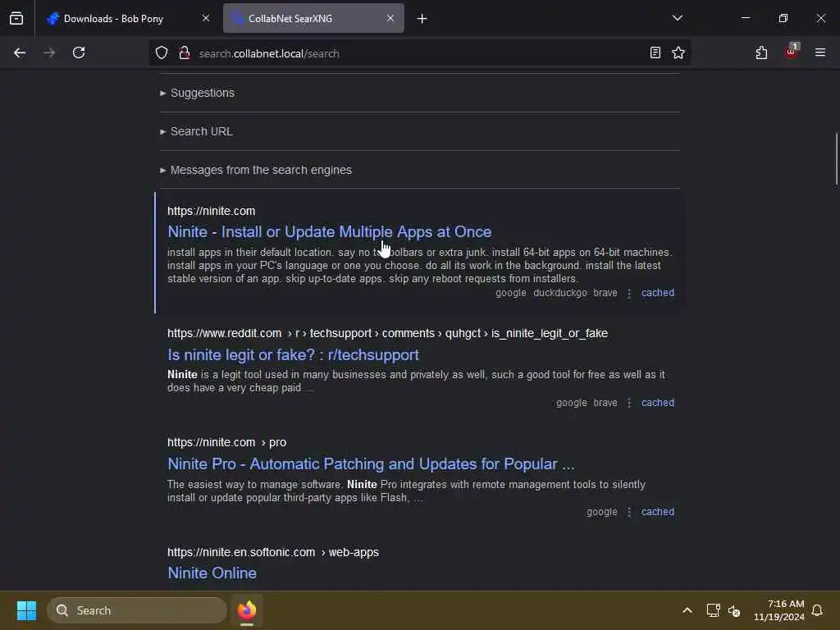Viewport: 840px width, 630px height.
Task: Reload the current search page
Action: click(79, 53)
